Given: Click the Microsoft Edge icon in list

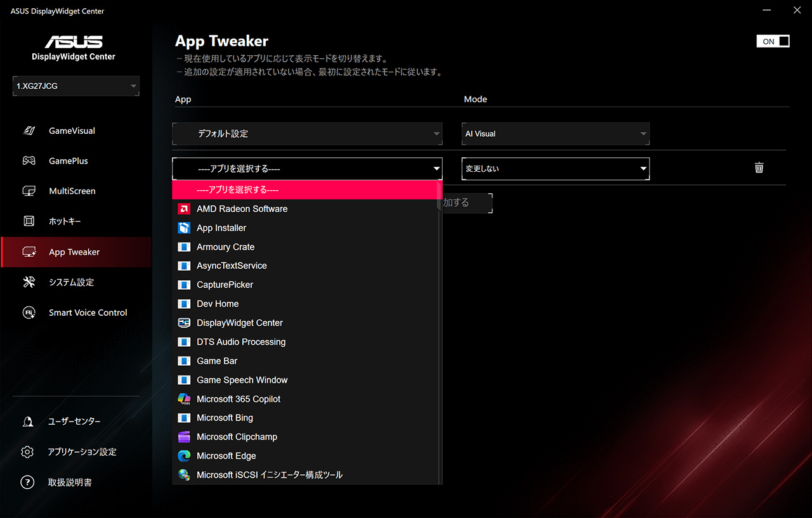Looking at the screenshot, I should (x=184, y=456).
